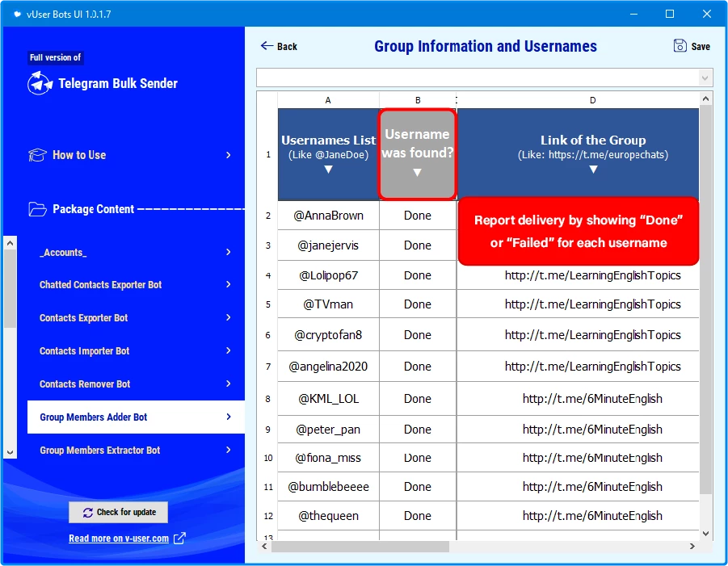Select the @cryptofan8 cell
The width and height of the screenshot is (728, 566).
pyautogui.click(x=328, y=335)
